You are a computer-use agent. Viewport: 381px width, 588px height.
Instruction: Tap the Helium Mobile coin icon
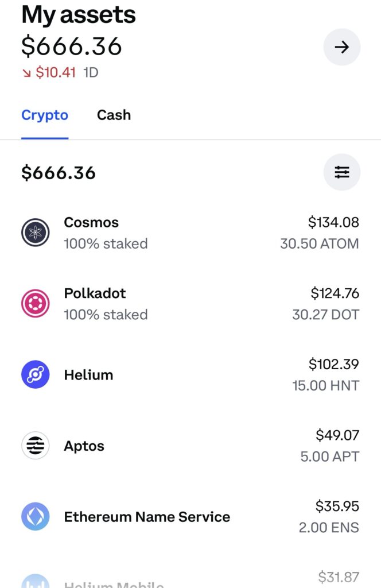point(35,581)
